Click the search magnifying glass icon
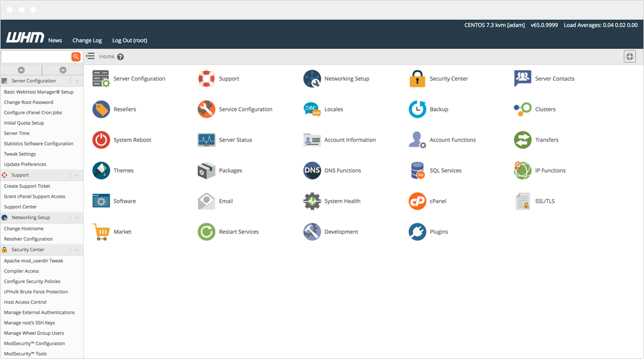 [76, 56]
